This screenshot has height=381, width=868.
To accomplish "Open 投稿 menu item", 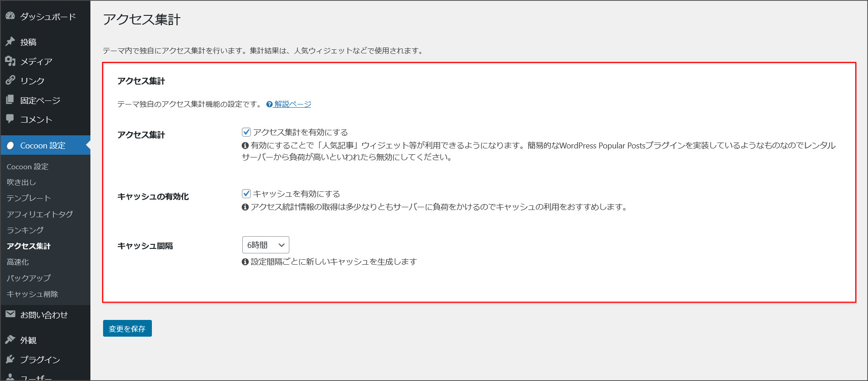I will pos(45,42).
